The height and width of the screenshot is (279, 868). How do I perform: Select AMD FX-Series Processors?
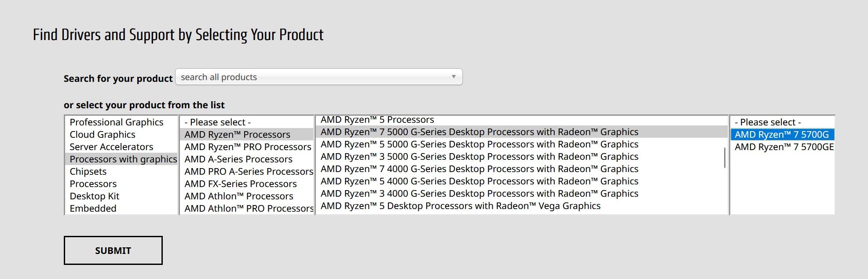(x=241, y=184)
